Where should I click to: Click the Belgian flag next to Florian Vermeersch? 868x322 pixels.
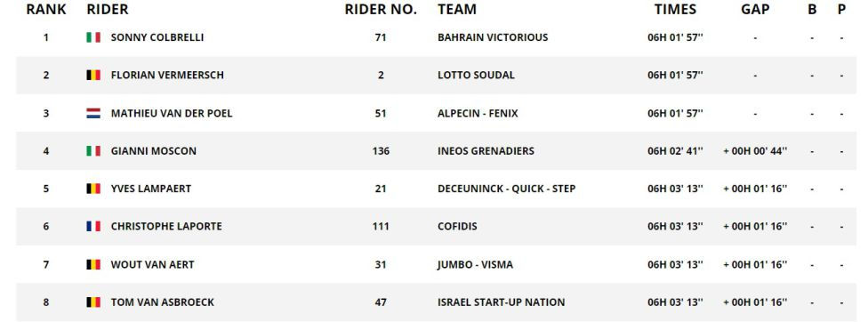pyautogui.click(x=93, y=76)
